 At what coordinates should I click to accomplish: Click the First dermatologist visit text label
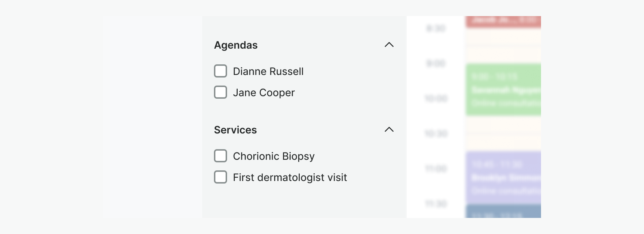tap(290, 177)
